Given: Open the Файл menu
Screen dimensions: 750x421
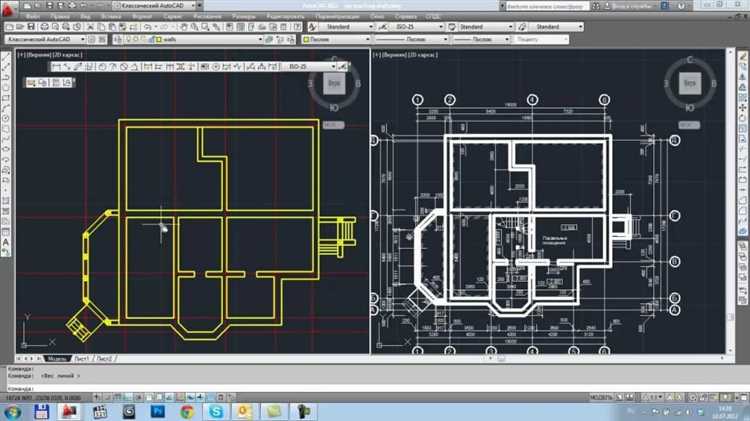Looking at the screenshot, I should point(33,17).
